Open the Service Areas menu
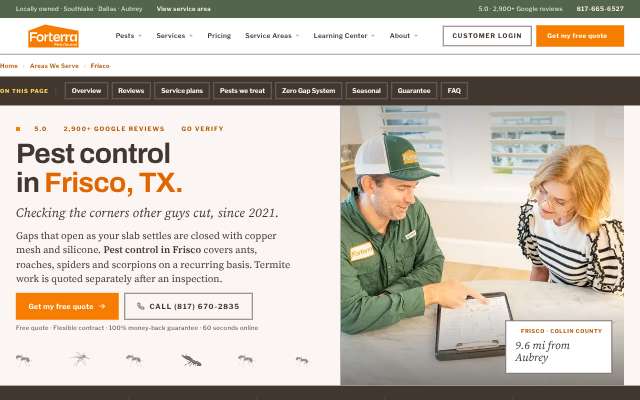 pyautogui.click(x=268, y=36)
